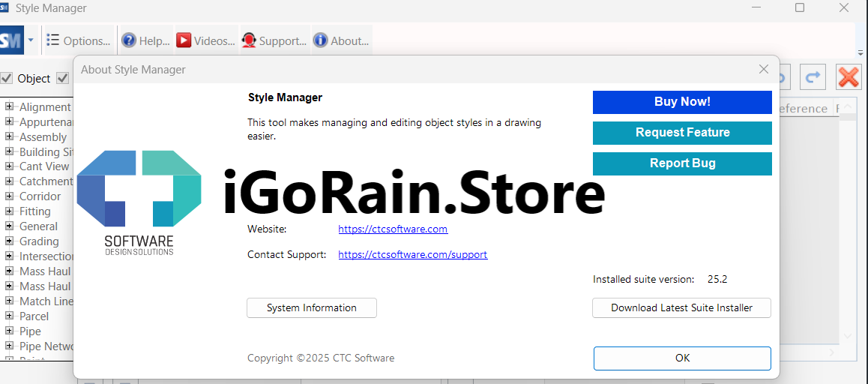Expand the Grading tree node
Image resolution: width=868 pixels, height=384 pixels.
[x=10, y=241]
